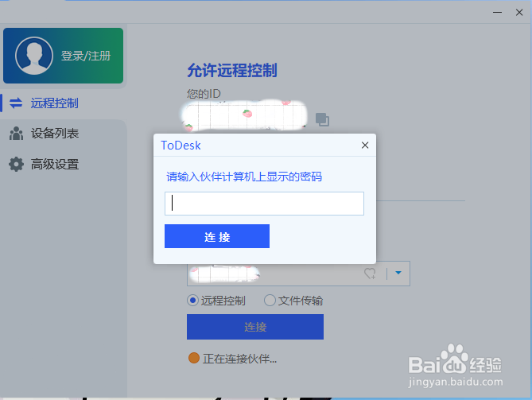Select the 远程控制 radio button
The width and height of the screenshot is (532, 400).
(x=192, y=301)
